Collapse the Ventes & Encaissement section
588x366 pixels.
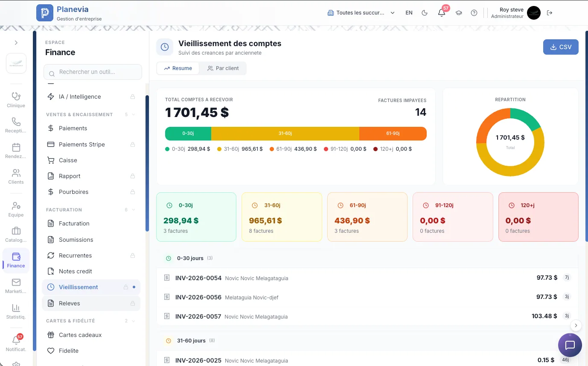pos(90,114)
